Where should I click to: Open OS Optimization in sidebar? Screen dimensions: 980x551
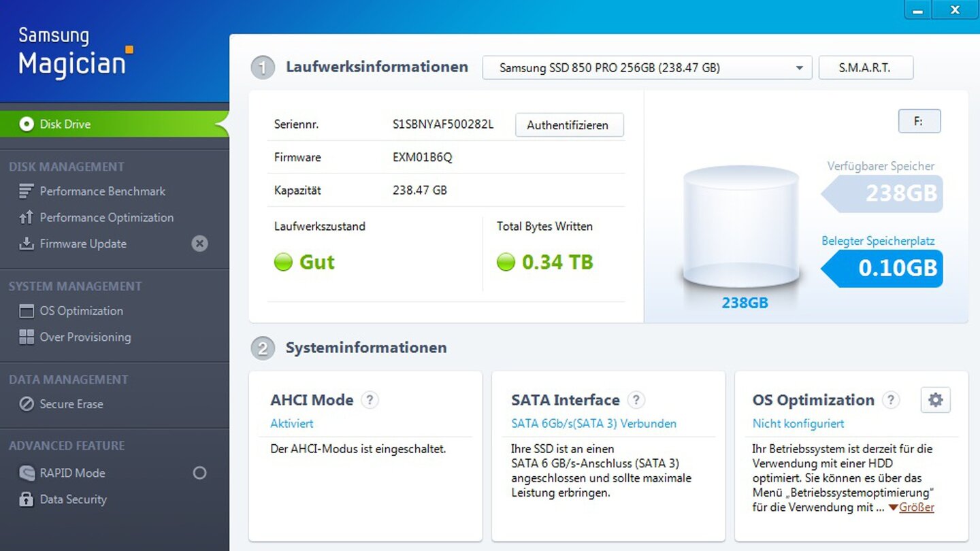coord(82,311)
